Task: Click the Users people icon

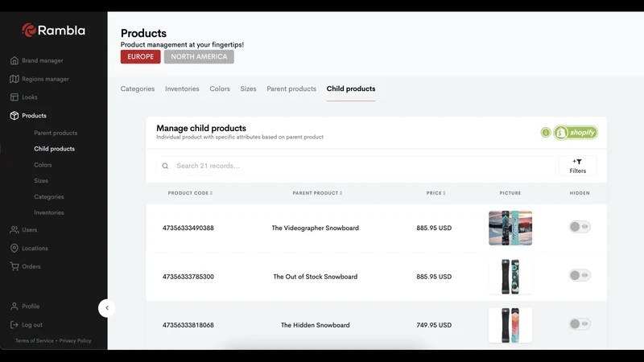Action: 14,230
